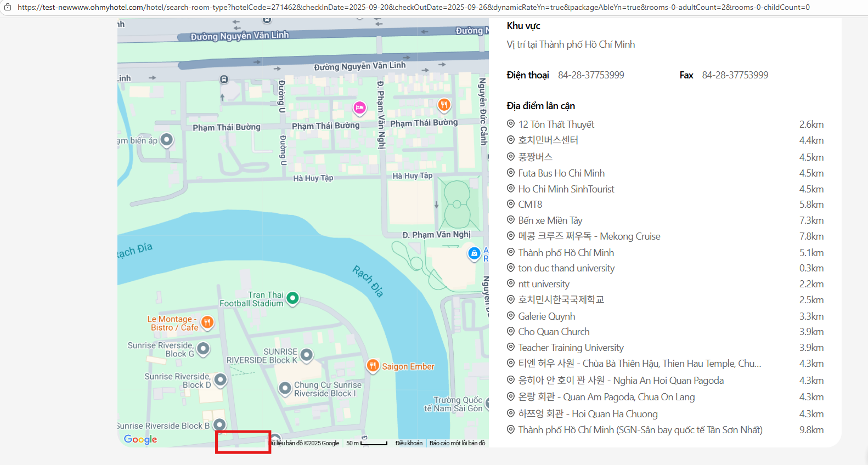
Task: Click 'Báo cáo một lỗi bản đồ' link
Action: coord(458,443)
